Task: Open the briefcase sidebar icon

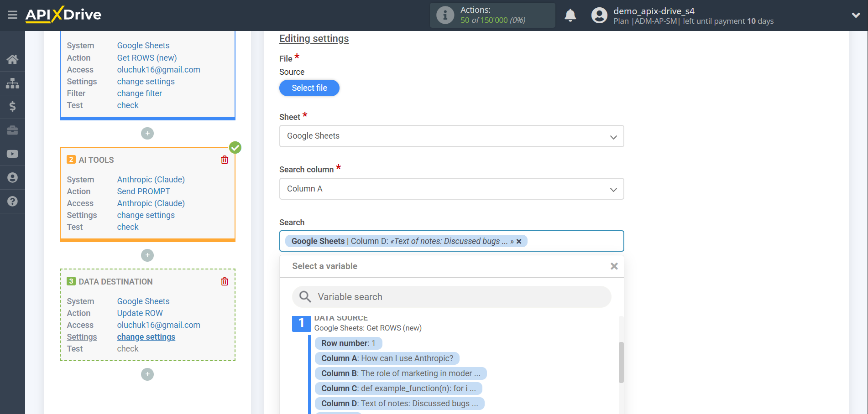Action: (12, 130)
